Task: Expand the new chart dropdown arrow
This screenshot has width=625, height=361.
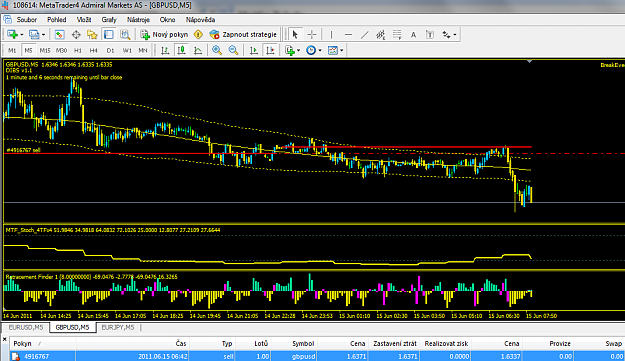Action: point(22,35)
